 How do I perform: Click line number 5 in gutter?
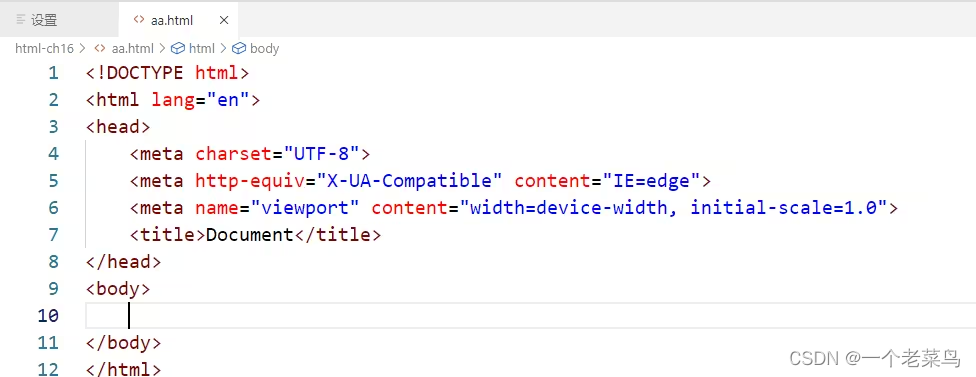(x=53, y=181)
